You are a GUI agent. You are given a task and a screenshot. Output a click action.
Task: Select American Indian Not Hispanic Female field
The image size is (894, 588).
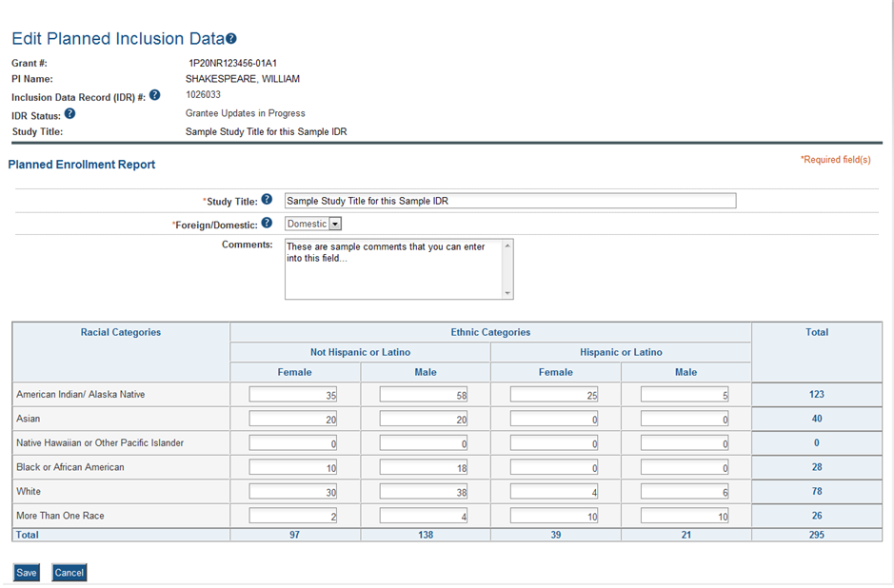(x=293, y=394)
